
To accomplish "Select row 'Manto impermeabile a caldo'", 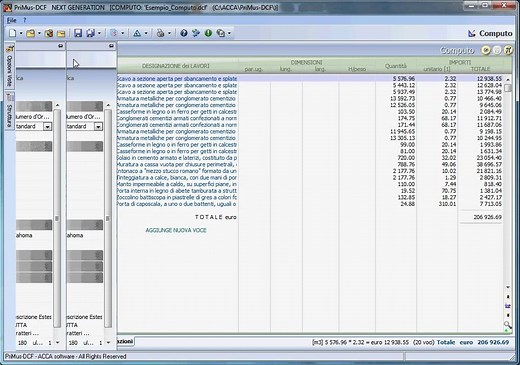I will coord(310,184).
